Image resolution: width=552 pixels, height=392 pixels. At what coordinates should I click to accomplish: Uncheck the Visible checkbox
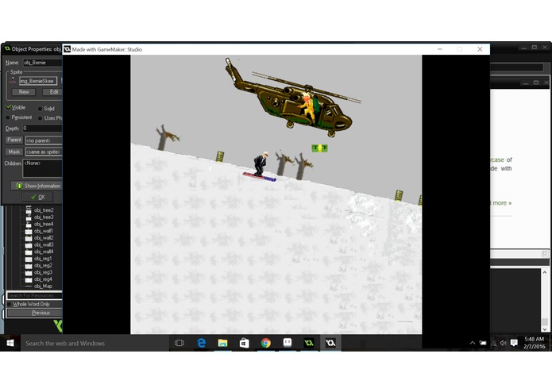[x=9, y=108]
